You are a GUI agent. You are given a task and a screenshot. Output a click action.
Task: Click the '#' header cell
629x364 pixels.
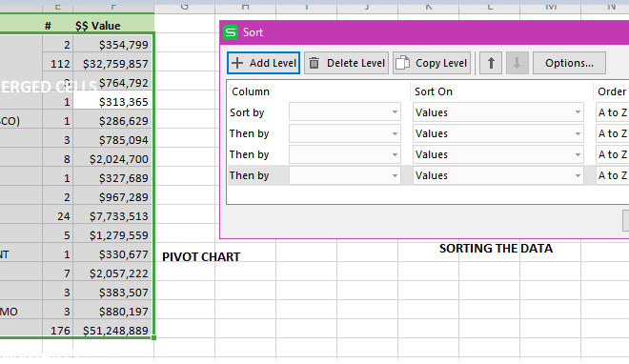[58, 26]
